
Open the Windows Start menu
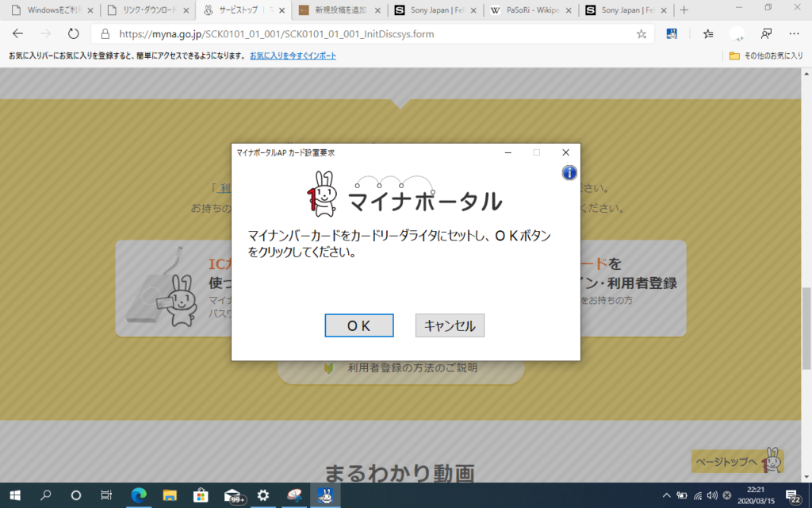pos(15,495)
